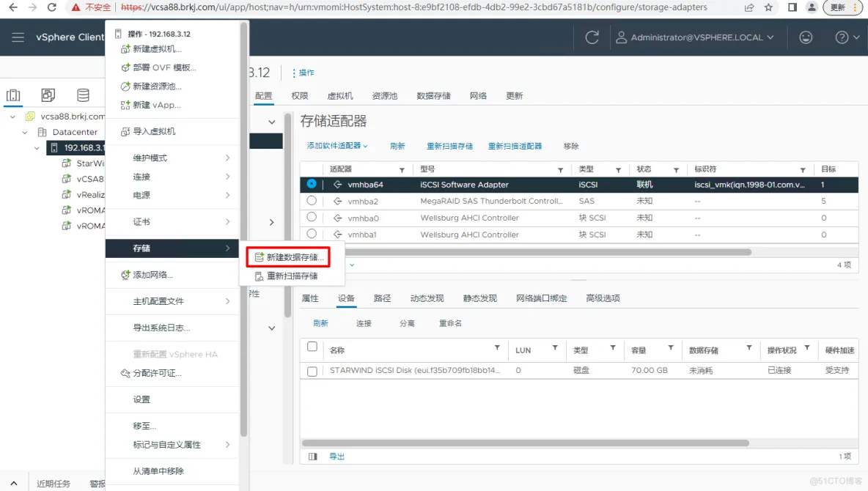Select the vmhba64 adapter radio button

[312, 184]
